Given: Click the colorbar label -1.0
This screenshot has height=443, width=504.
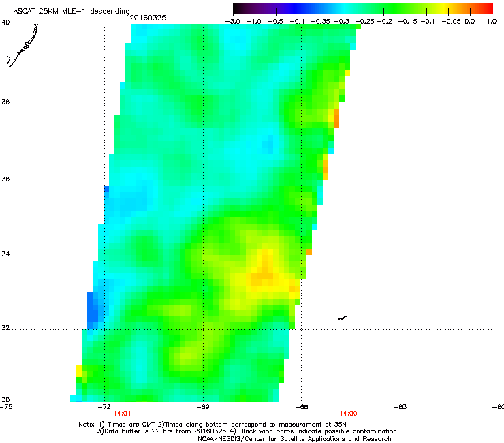Looking at the screenshot, I should click(x=253, y=22).
